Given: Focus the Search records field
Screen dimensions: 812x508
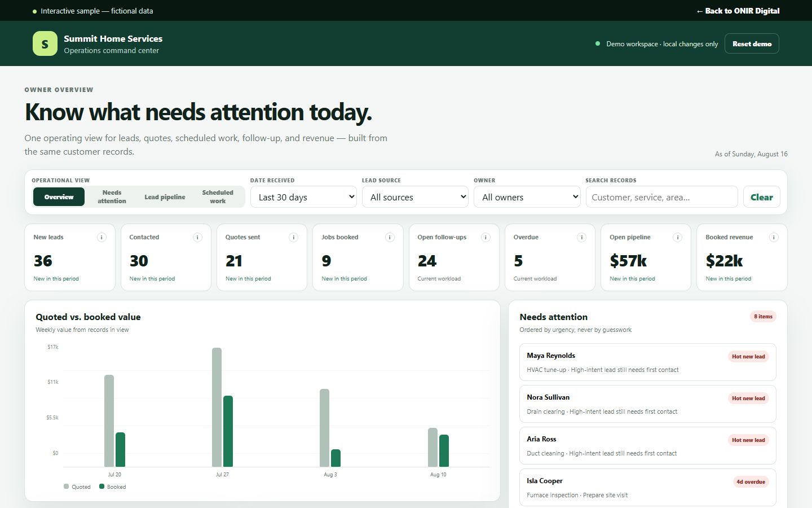Looking at the screenshot, I should click(661, 197).
